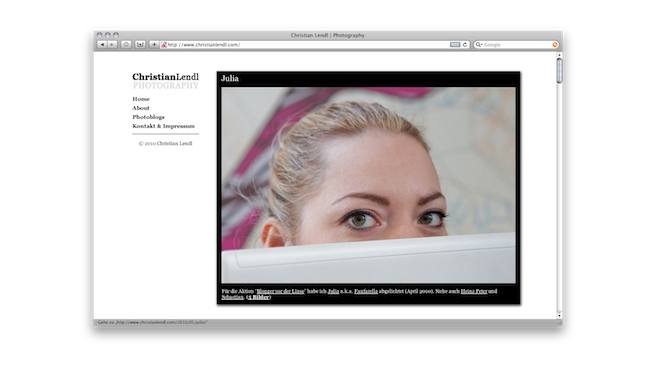Open the Julia post title
The image size is (656, 369).
click(x=230, y=78)
